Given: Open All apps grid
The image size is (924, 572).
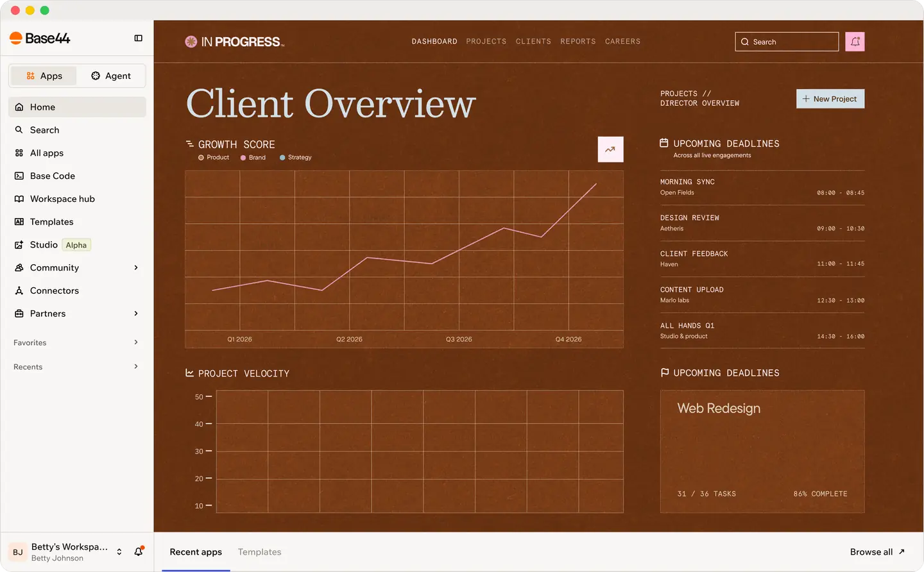Looking at the screenshot, I should point(77,153).
